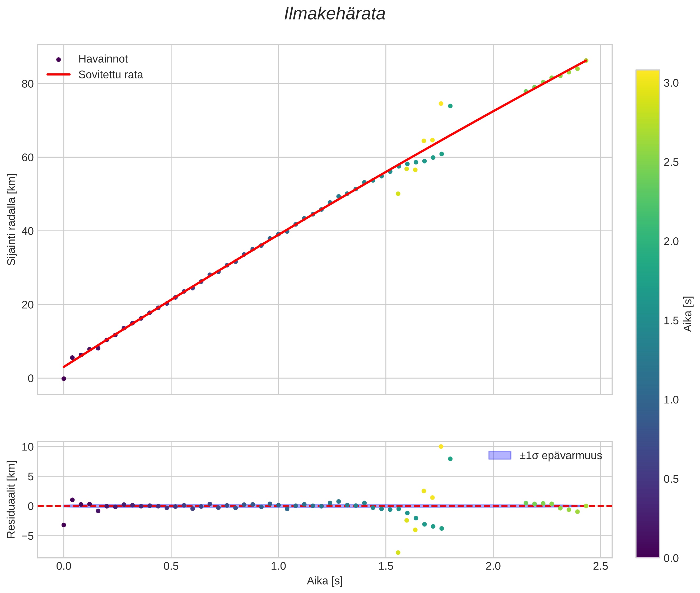Click the 80 tick label on the y-axis
Image resolution: width=700 pixels, height=593 pixels.
point(27,84)
